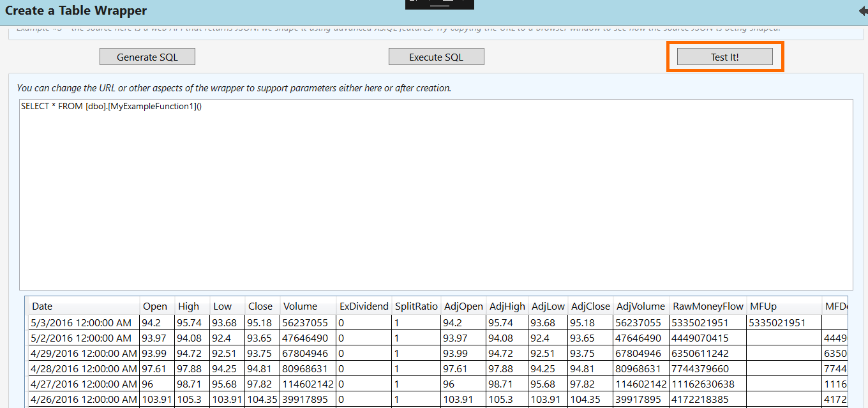Click the Generate SQL button
This screenshot has height=408, width=868.
147,57
